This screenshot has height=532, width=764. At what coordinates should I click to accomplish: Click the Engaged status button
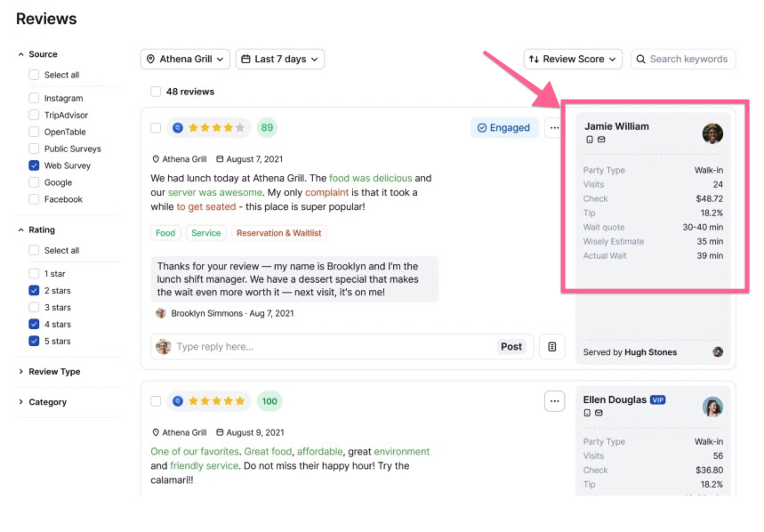[504, 127]
